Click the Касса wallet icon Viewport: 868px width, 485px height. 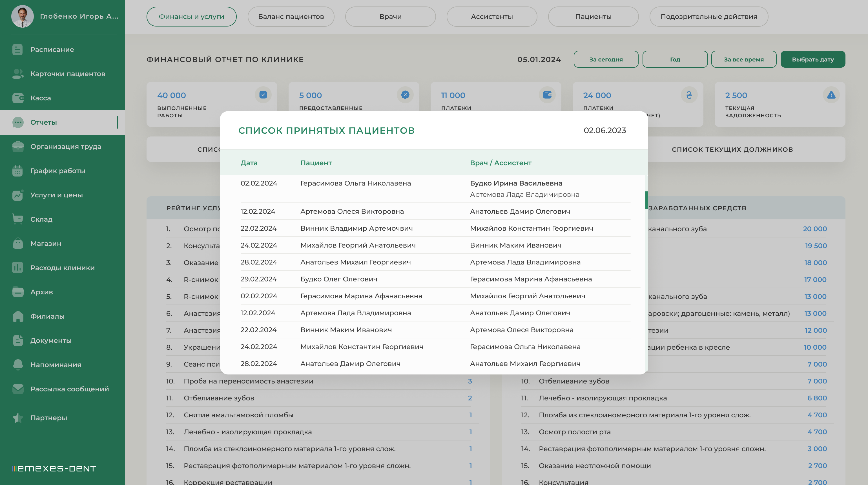pyautogui.click(x=17, y=98)
